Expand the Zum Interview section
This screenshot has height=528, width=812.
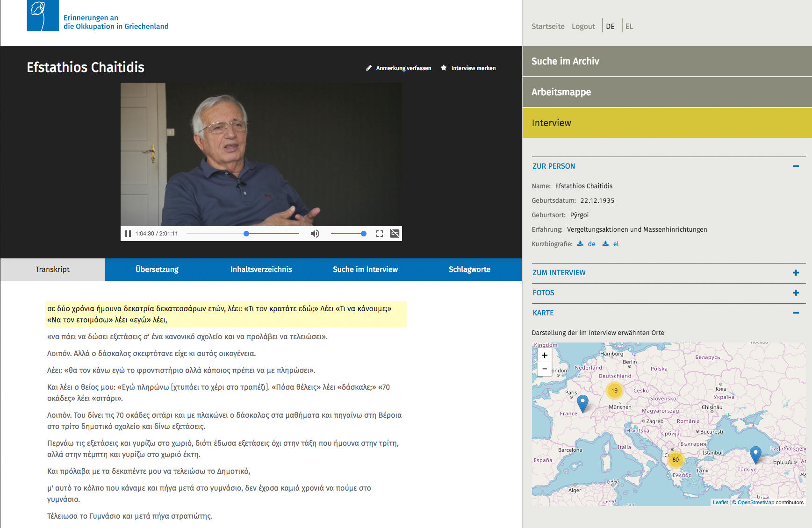[x=796, y=272]
